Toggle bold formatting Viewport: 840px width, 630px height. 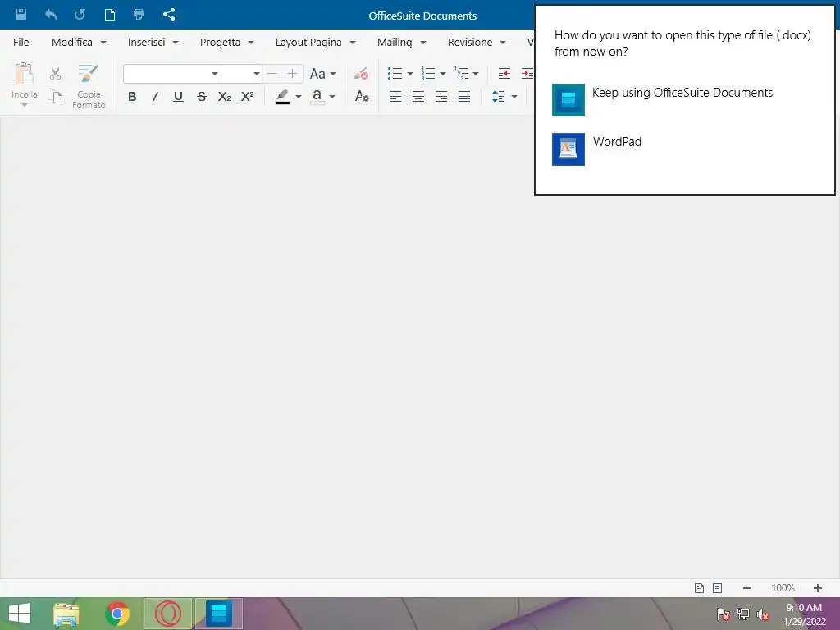pyautogui.click(x=132, y=97)
